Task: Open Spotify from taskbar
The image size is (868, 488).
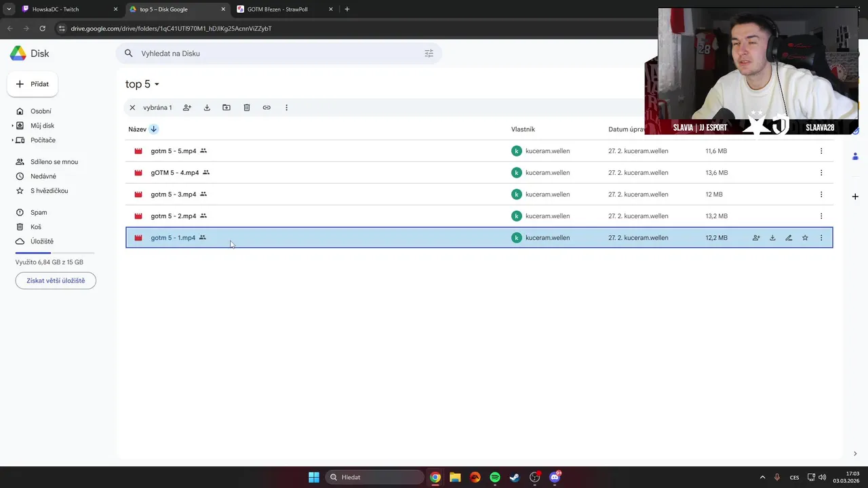Action: click(x=495, y=477)
